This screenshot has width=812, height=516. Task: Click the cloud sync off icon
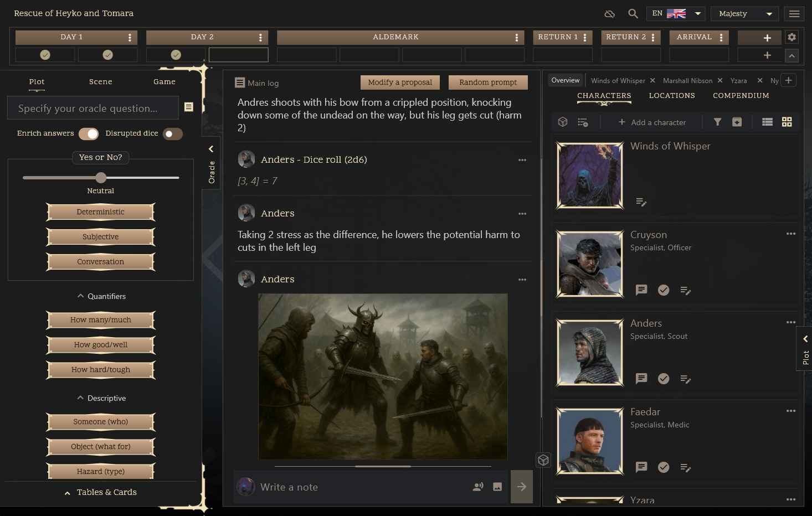(609, 14)
